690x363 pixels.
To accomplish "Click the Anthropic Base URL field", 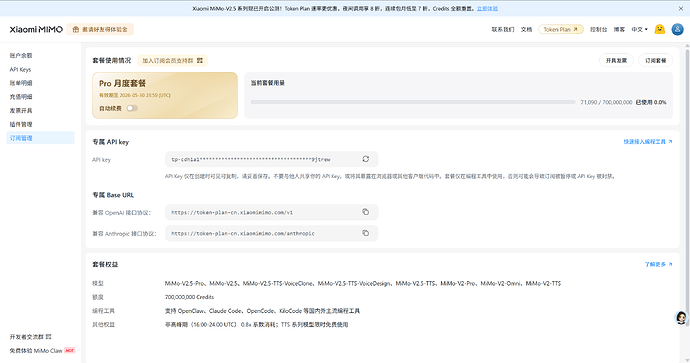I will click(272, 233).
